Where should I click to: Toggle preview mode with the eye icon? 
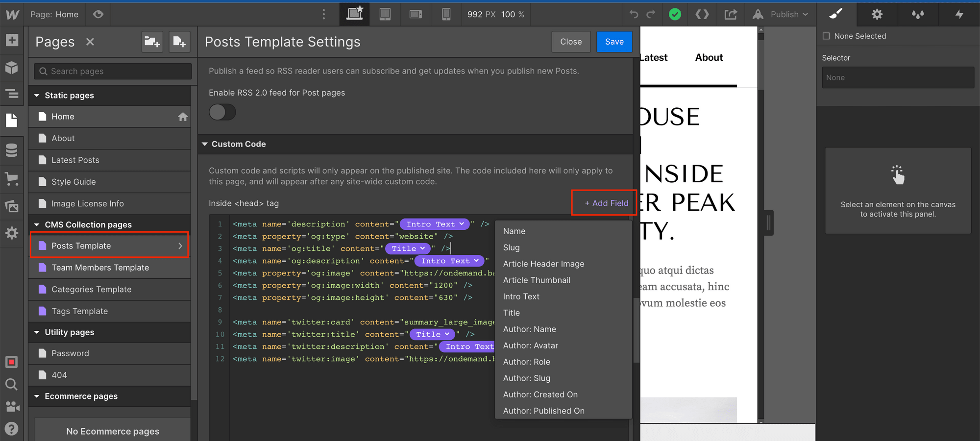point(98,14)
